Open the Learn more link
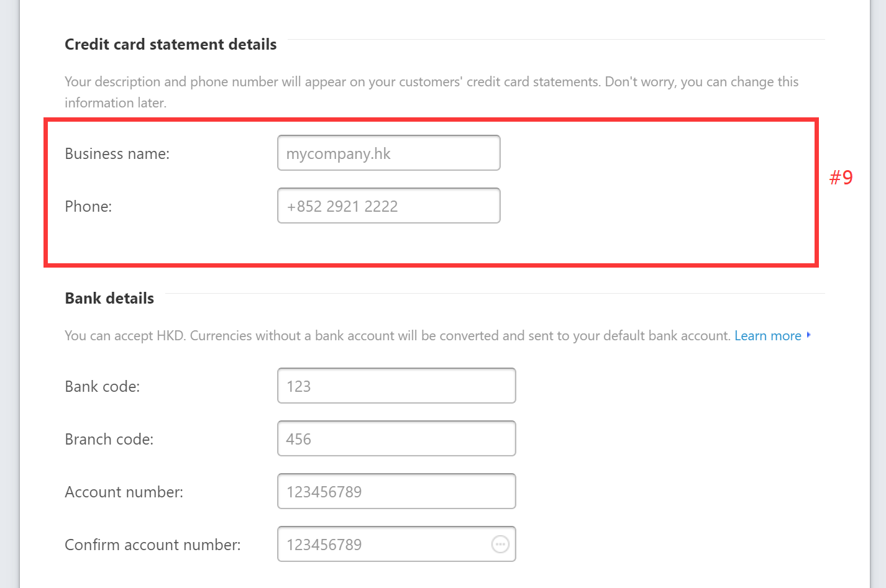 point(768,336)
